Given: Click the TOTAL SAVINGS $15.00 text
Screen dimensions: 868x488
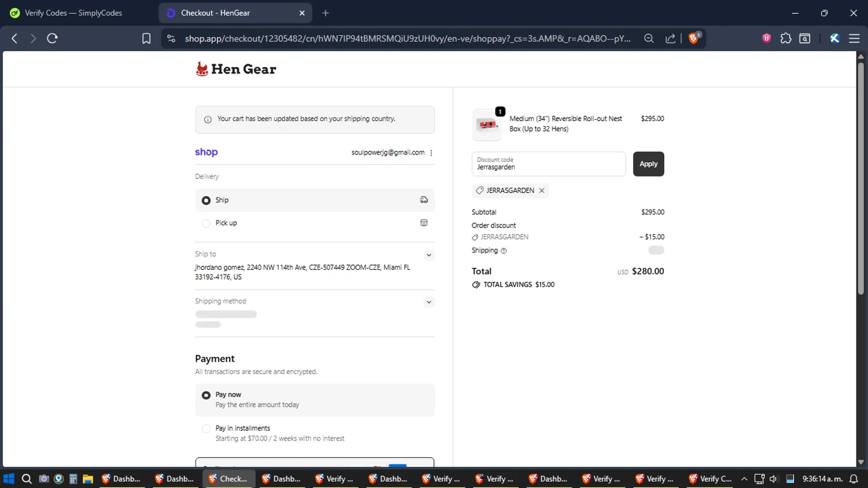Looking at the screenshot, I should click(x=518, y=285).
